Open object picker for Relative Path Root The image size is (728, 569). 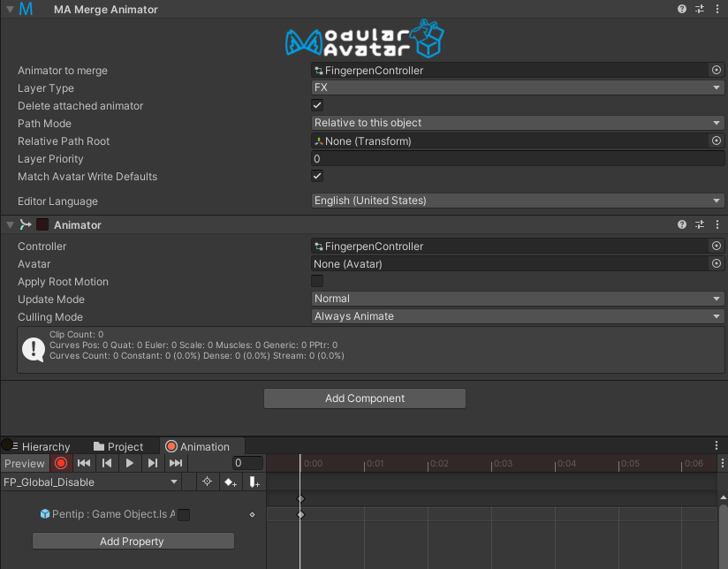[717, 140]
